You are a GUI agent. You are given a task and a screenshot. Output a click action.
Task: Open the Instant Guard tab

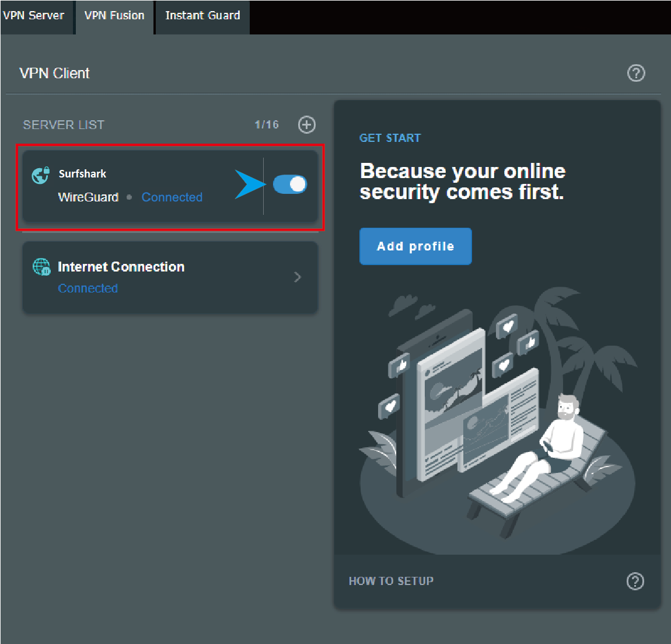202,16
